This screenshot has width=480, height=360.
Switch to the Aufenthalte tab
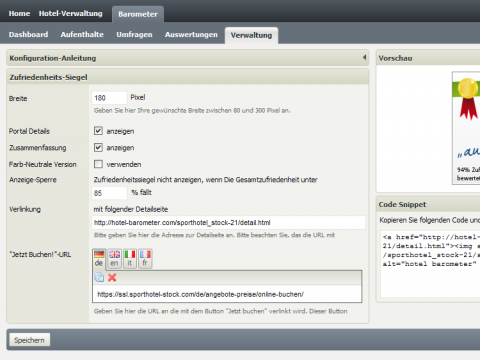[82, 35]
